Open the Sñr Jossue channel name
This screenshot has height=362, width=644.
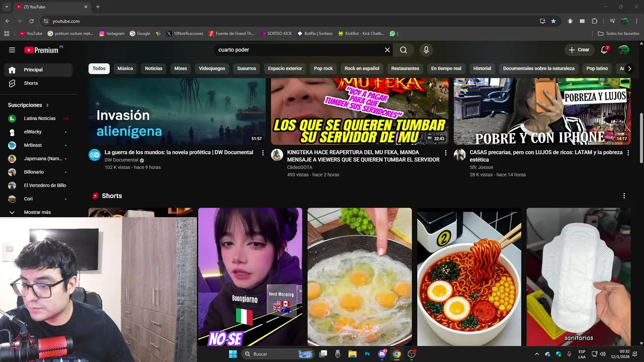[481, 167]
